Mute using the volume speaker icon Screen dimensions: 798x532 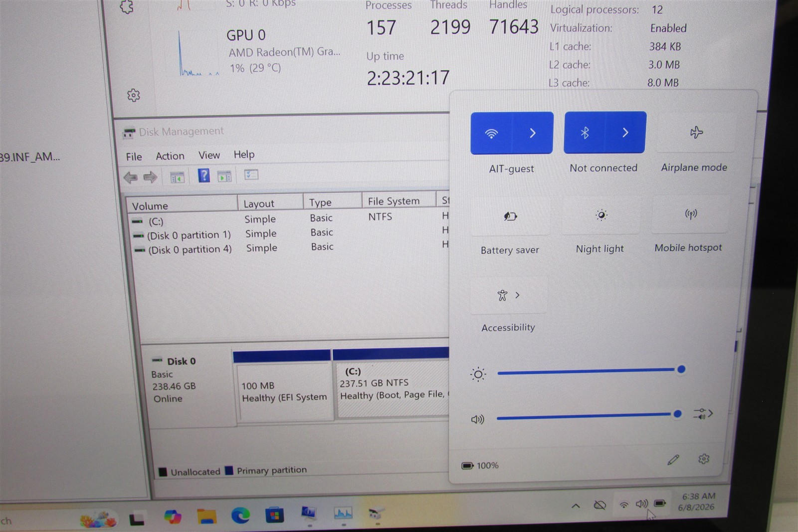477,420
